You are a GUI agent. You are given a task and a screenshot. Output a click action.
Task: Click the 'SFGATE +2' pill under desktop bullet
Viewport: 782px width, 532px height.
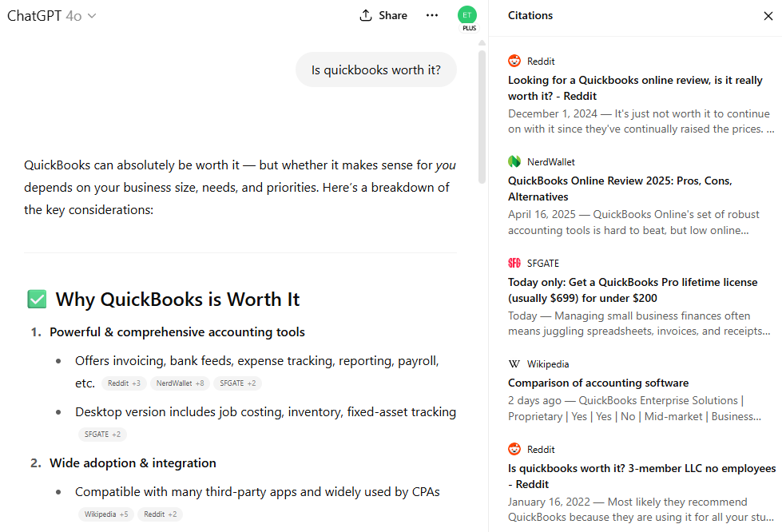102,434
